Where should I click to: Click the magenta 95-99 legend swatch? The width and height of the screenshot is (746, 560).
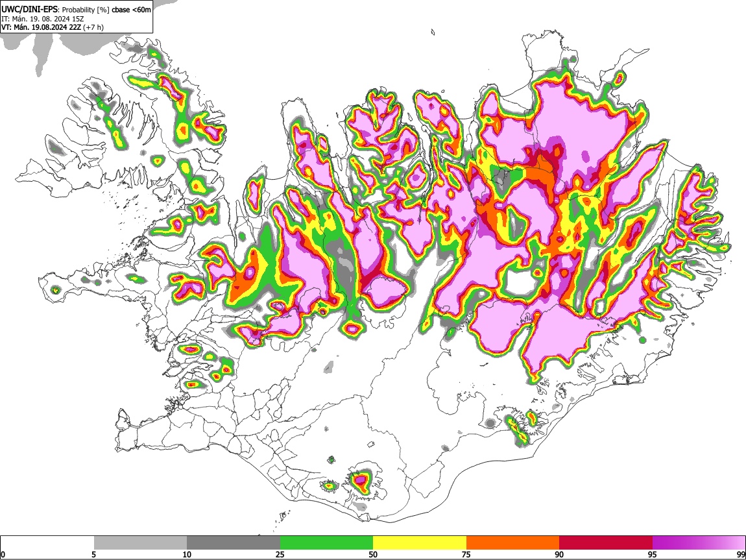(x=699, y=543)
